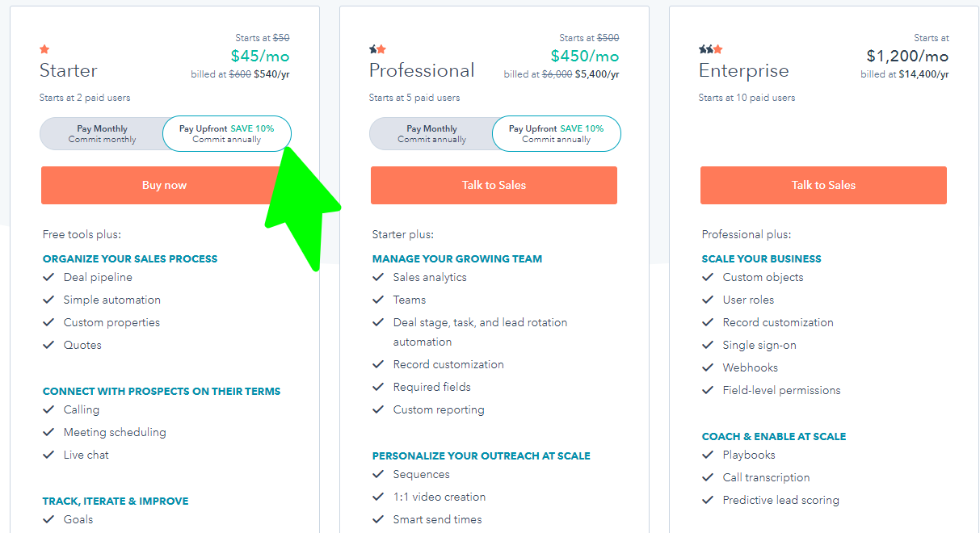Click the checkmark next to Live chat
Screen dimensions: 980x533
pos(48,455)
